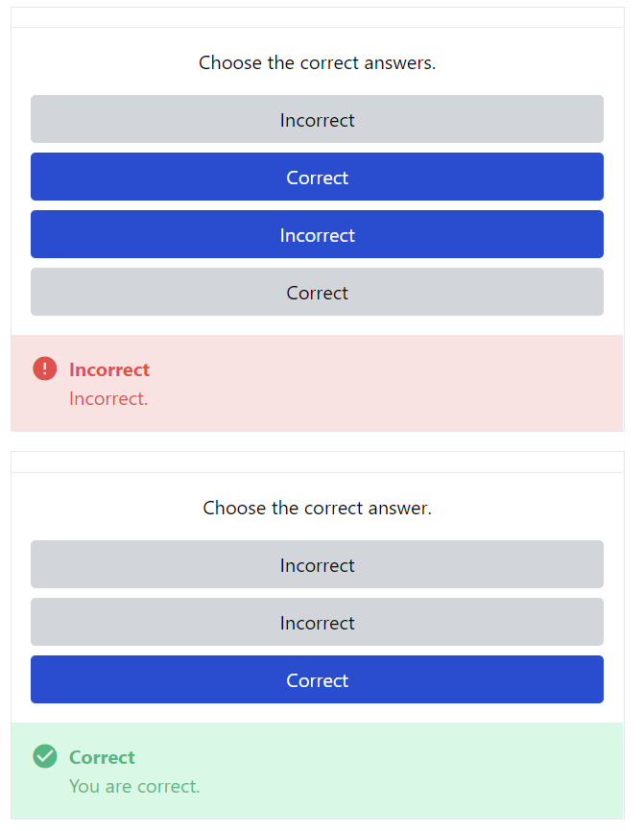Deselect the blue Incorrect option
The height and width of the screenshot is (831, 644).
pos(317,234)
